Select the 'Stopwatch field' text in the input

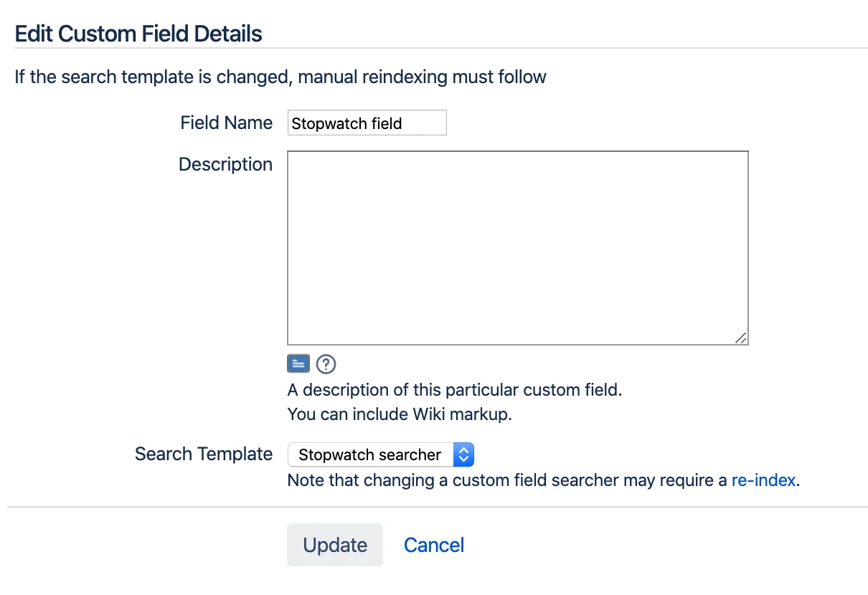coord(346,123)
